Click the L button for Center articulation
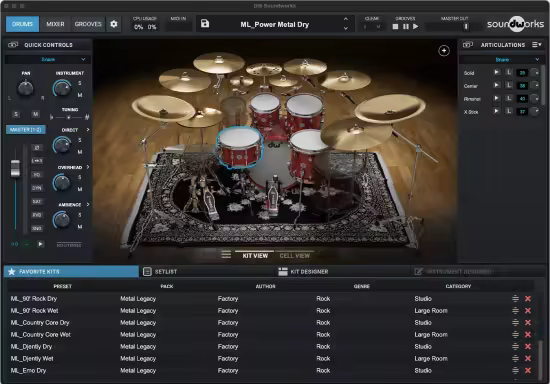 [x=509, y=85]
